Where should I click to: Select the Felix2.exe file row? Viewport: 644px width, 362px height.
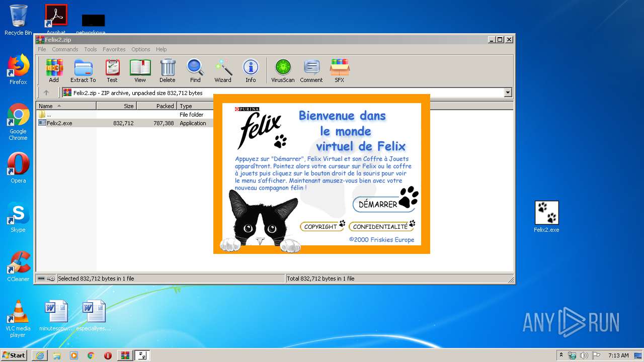[x=125, y=123]
